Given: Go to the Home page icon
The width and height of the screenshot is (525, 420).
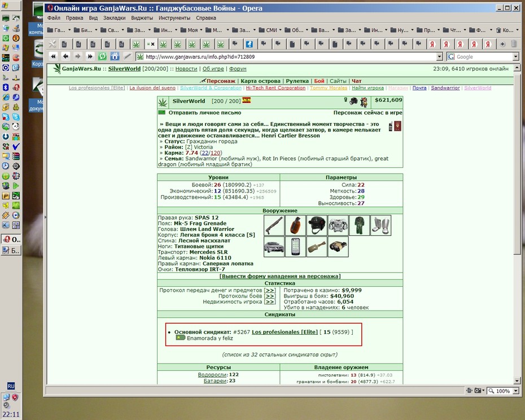Looking at the screenshot, I should point(115,56).
